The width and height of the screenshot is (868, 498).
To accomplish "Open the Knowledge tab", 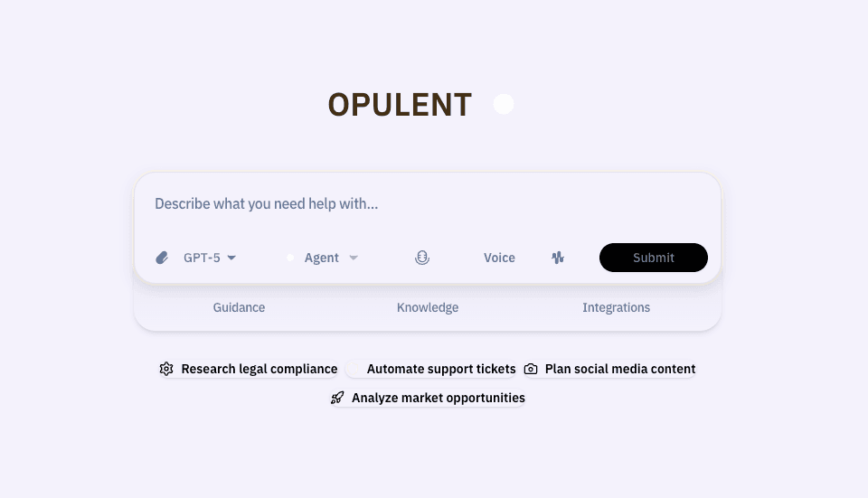I will tap(428, 307).
